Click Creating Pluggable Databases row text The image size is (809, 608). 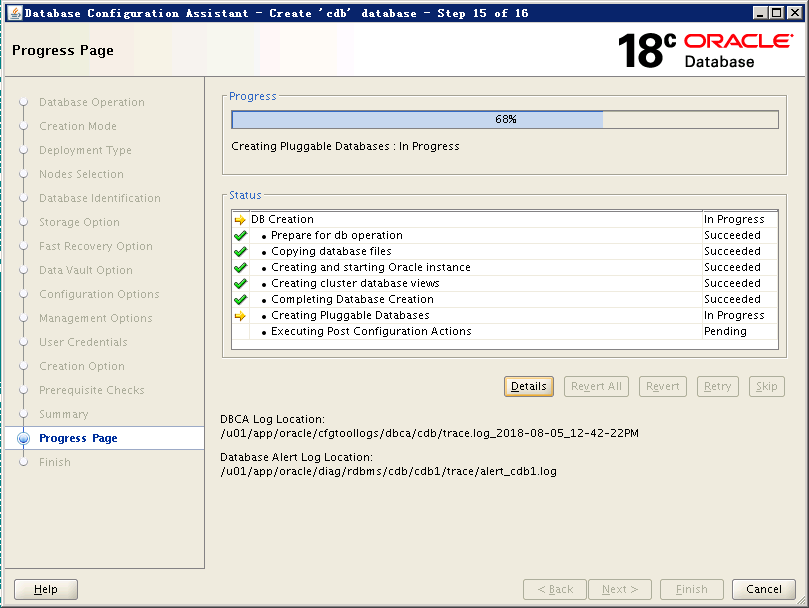(x=350, y=315)
